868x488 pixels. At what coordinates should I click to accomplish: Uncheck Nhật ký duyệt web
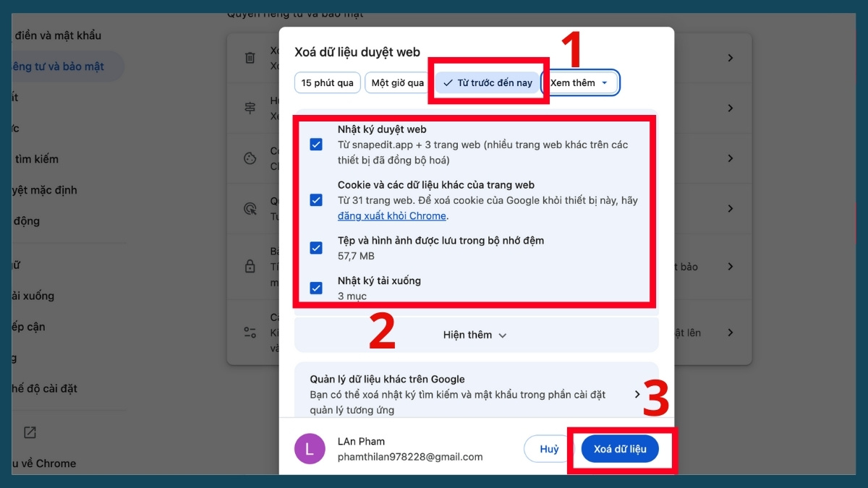315,145
